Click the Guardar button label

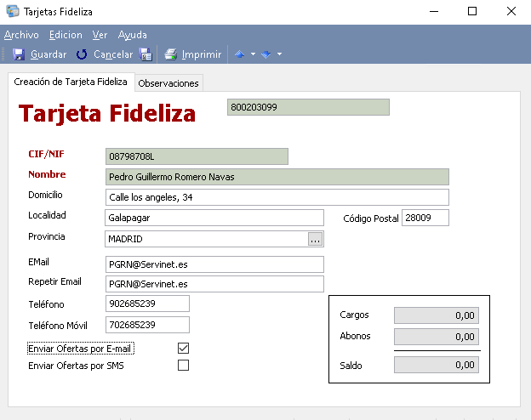click(x=49, y=54)
